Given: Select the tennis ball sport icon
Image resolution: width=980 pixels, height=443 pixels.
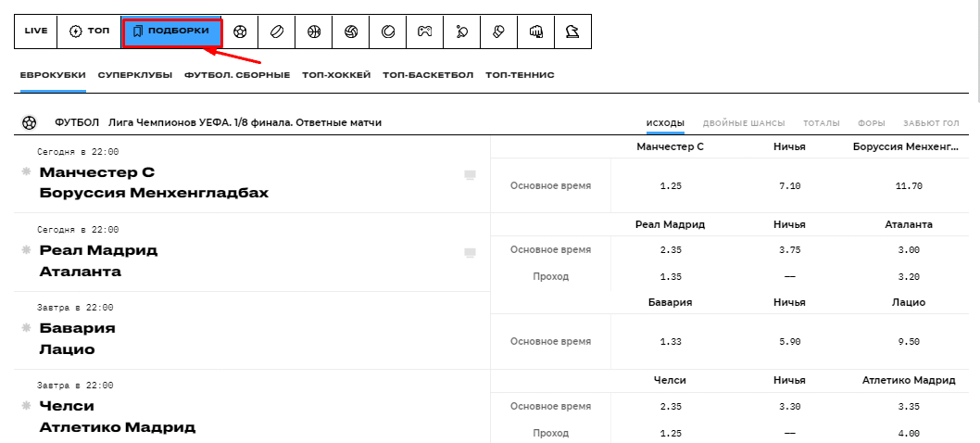Looking at the screenshot, I should pos(388,32).
